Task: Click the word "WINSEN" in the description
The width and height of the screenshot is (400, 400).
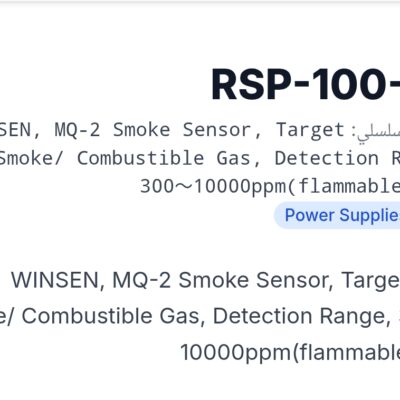Action: 55,280
